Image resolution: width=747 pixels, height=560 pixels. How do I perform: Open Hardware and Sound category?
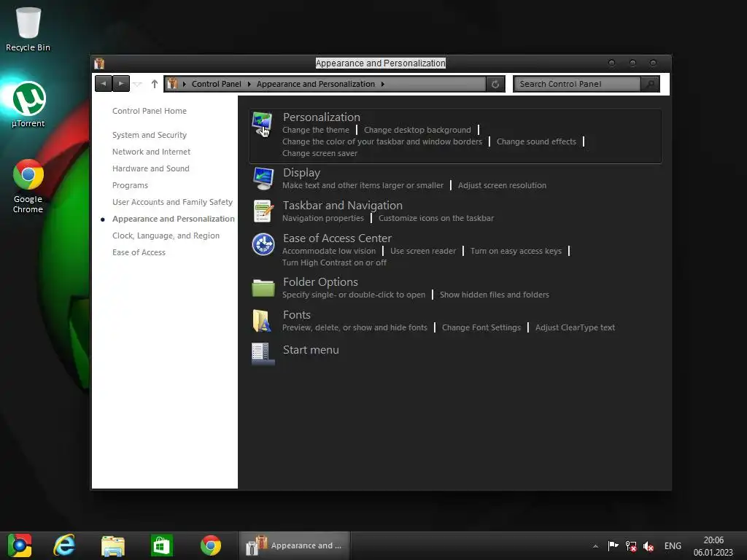click(150, 168)
